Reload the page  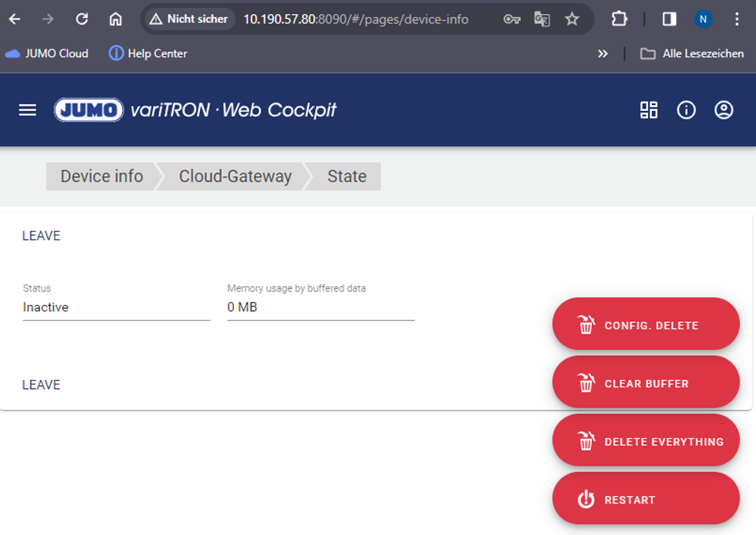82,19
